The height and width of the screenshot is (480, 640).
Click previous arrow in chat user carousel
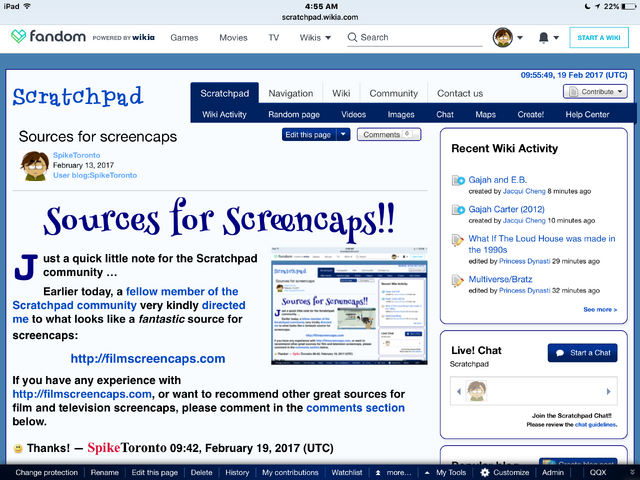click(x=459, y=391)
